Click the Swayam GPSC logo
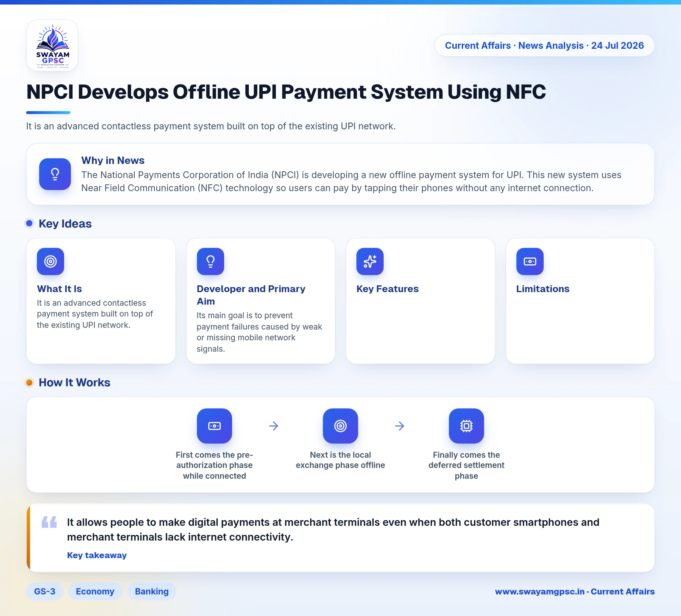The width and height of the screenshot is (681, 616). click(52, 45)
